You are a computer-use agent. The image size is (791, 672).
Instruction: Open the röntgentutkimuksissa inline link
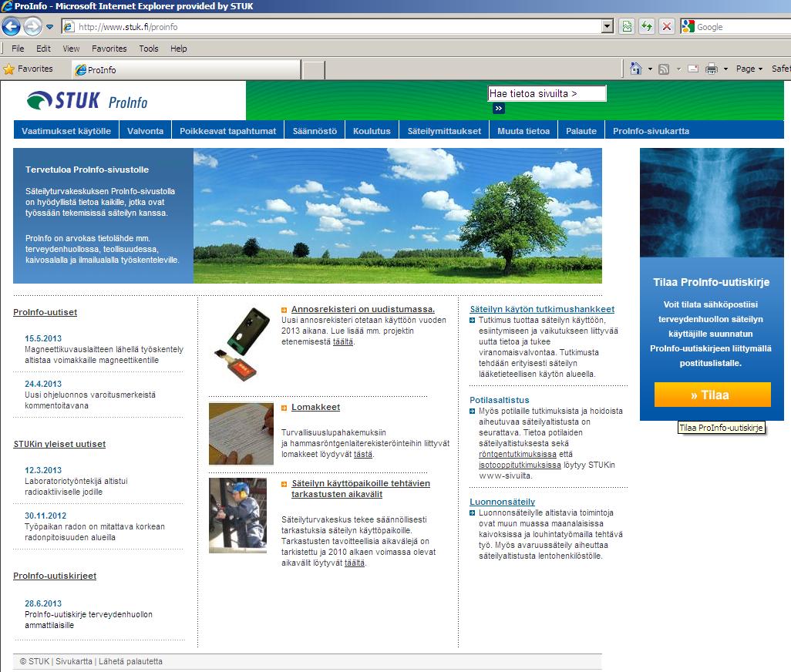click(517, 454)
